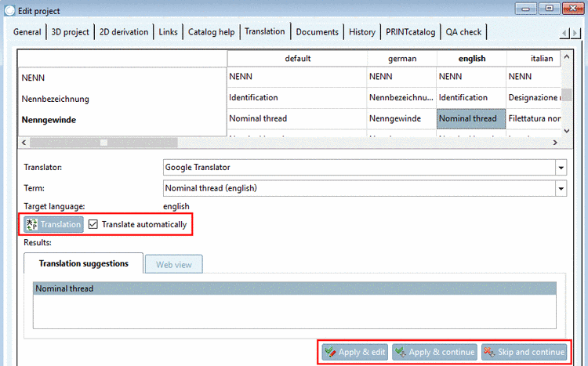Click the table scroll down arrow
This screenshot has height=366, width=588.
coord(567,131)
